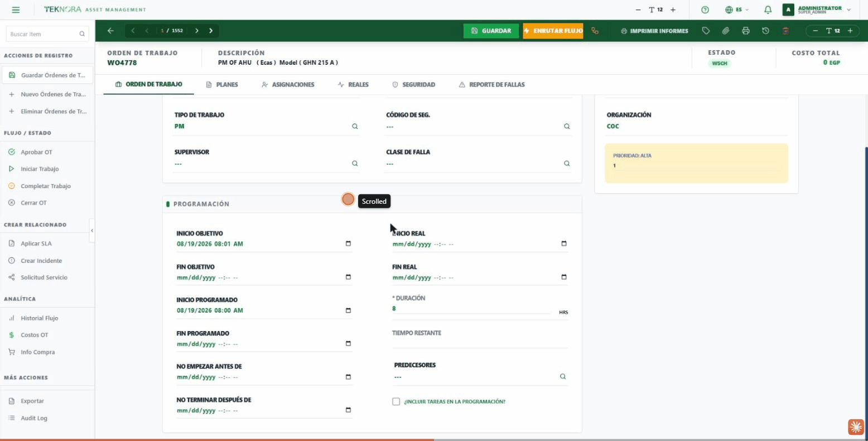Switch to the ASIGNACIONES tab

coord(288,85)
